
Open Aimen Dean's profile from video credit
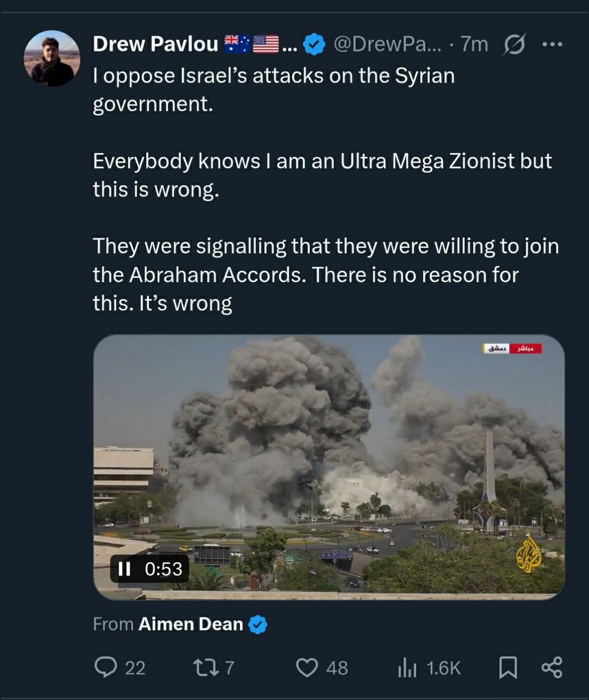190,624
